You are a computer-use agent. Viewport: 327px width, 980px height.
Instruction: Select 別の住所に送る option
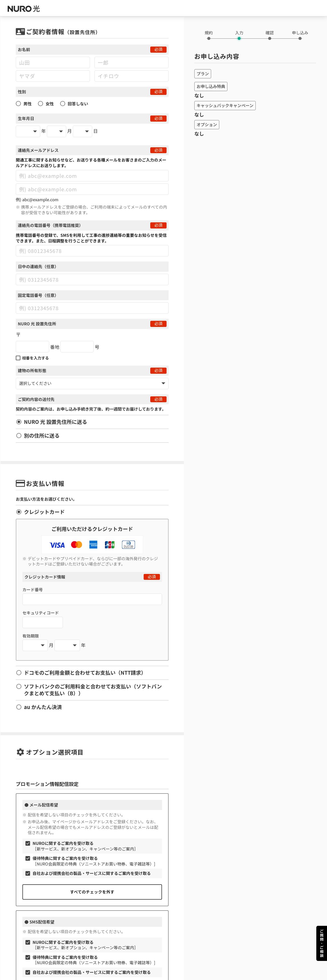click(19, 436)
